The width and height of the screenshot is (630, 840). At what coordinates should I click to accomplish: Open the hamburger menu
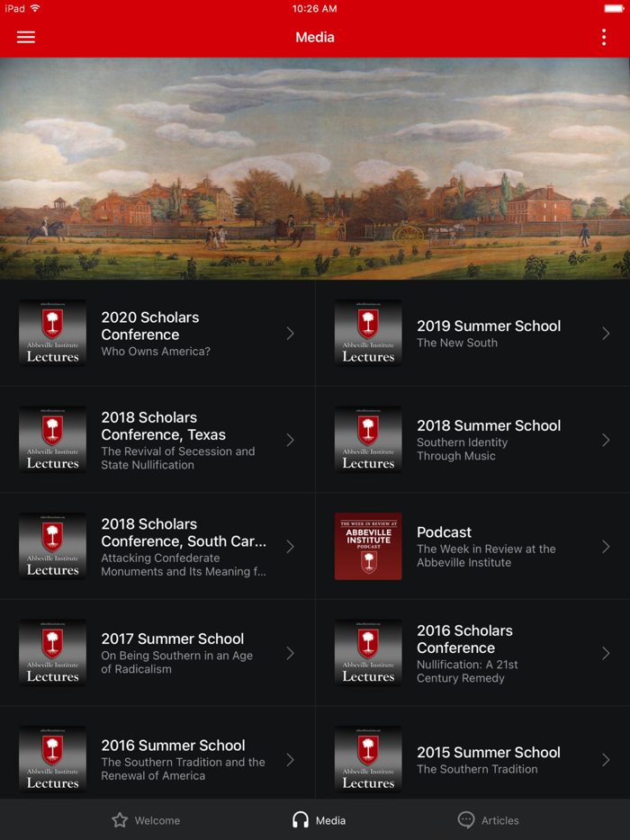(26, 37)
